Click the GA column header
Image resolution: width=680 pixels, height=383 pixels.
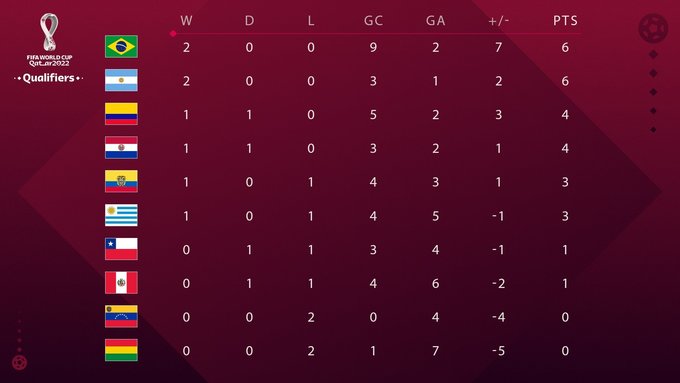[435, 21]
